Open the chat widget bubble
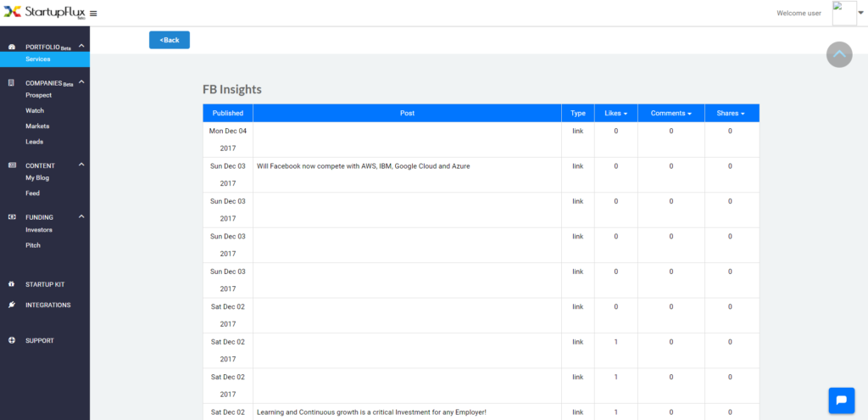 [842, 400]
